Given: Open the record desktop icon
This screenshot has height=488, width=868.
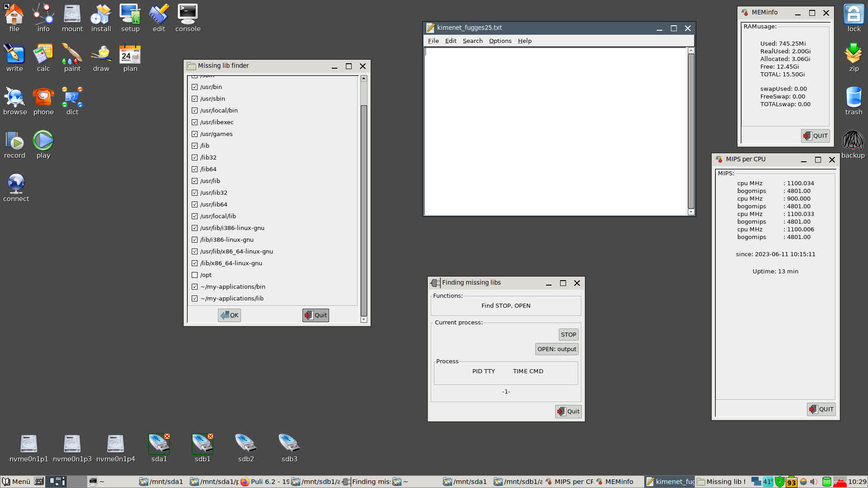Looking at the screenshot, I should click(x=14, y=145).
